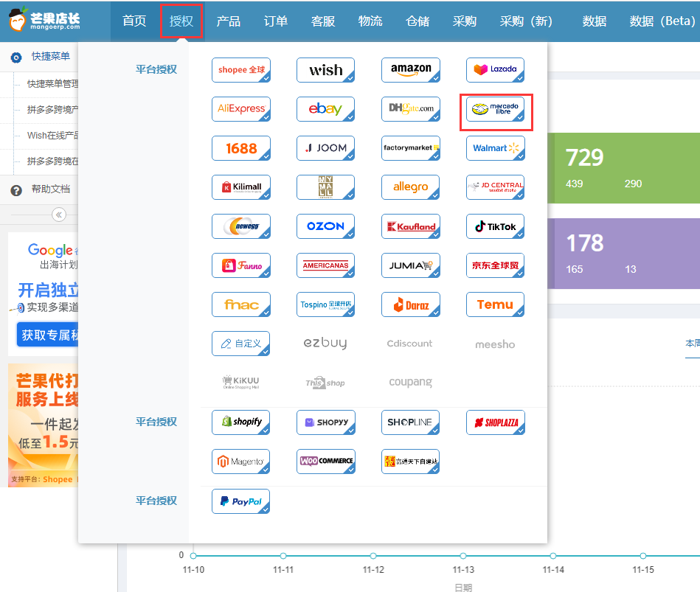Click the PayPal authorization tile
The width and height of the screenshot is (700, 592).
pyautogui.click(x=241, y=501)
